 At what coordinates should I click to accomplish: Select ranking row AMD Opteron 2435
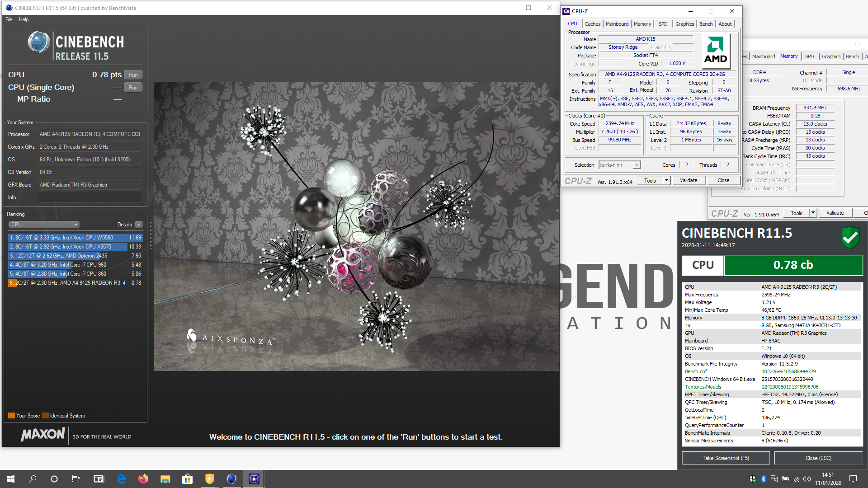(x=75, y=256)
